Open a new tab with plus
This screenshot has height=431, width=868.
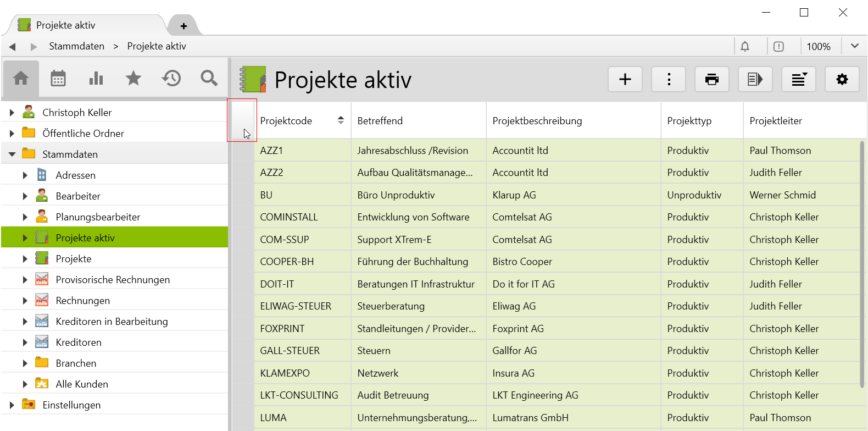tap(183, 26)
